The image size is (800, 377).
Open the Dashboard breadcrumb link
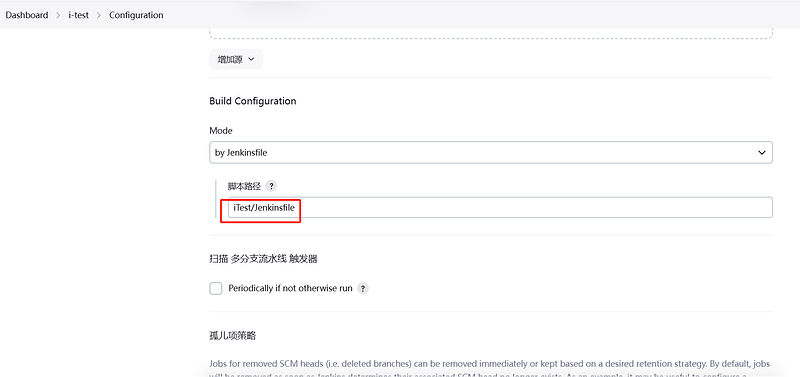coord(27,15)
